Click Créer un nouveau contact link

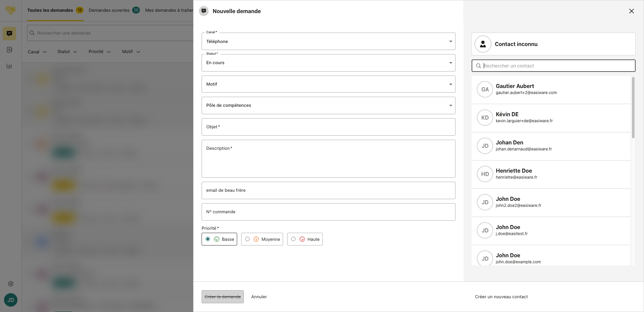tap(501, 297)
